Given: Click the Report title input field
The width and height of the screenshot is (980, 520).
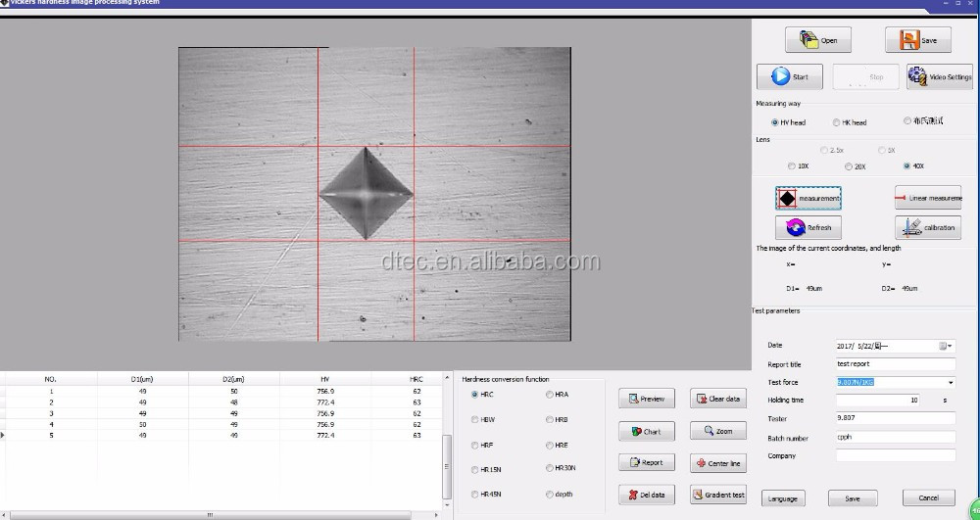Looking at the screenshot, I should click(896, 364).
